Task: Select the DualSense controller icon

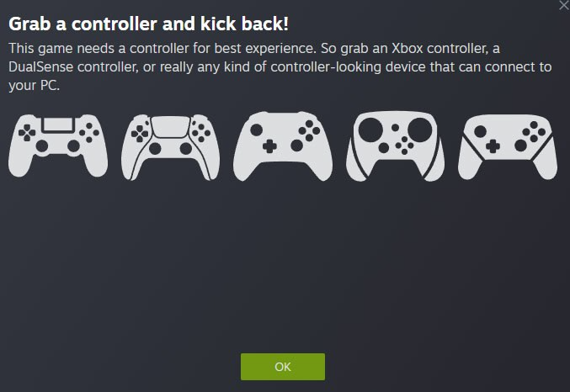Action: tap(170, 147)
